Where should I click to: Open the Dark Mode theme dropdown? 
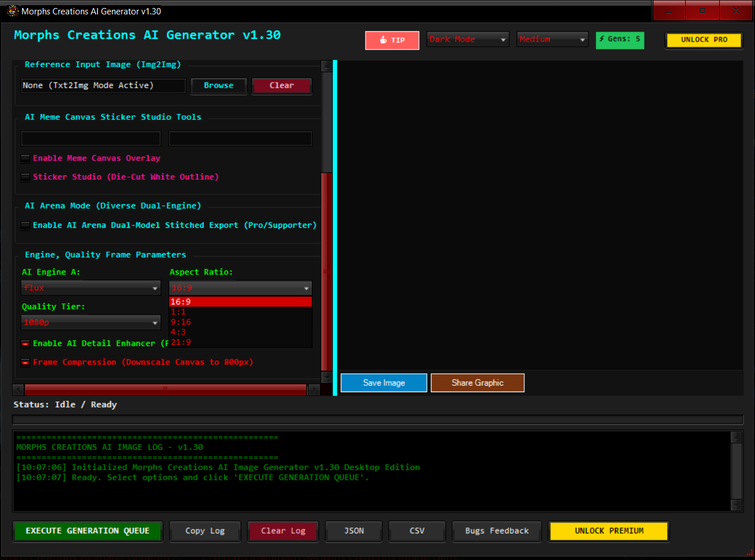tap(468, 39)
